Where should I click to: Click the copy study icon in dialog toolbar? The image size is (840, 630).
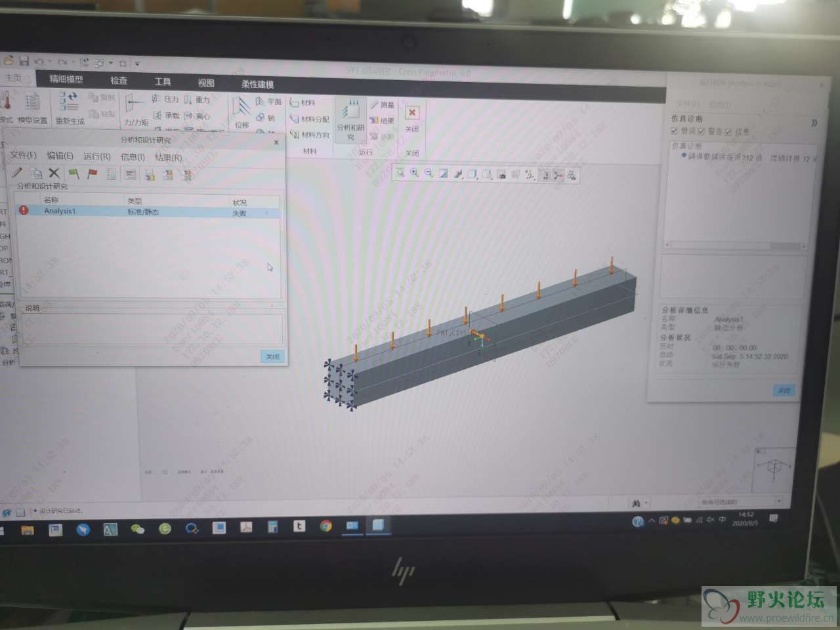[36, 173]
